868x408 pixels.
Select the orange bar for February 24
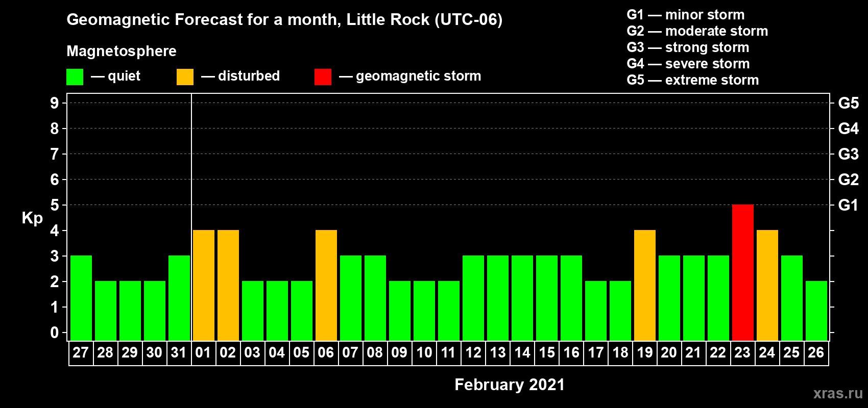[767, 286]
